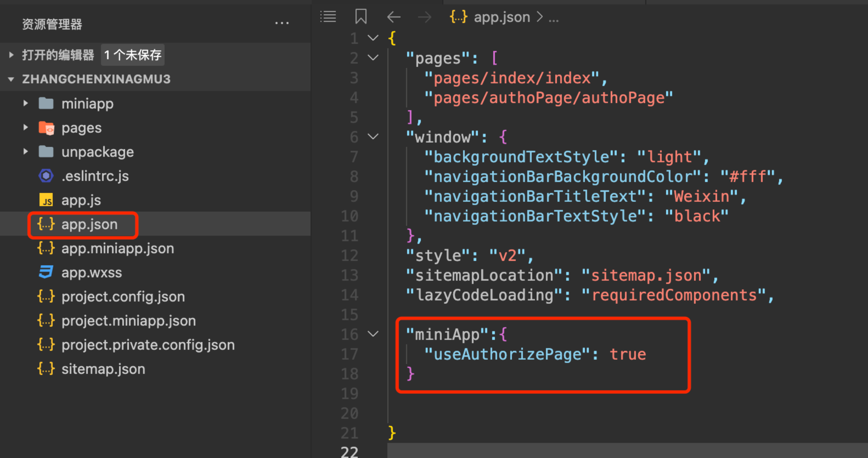The width and height of the screenshot is (868, 458).
Task: Click the true value of useAuthorizePage
Action: click(x=628, y=354)
